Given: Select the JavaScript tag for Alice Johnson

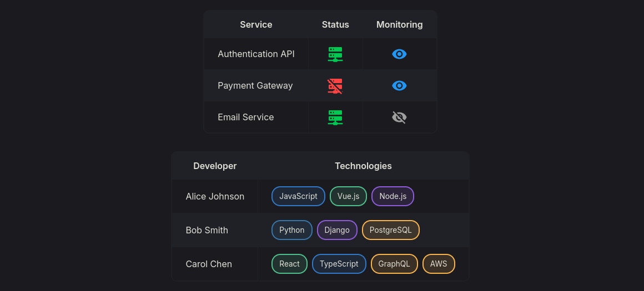Looking at the screenshot, I should tap(298, 196).
